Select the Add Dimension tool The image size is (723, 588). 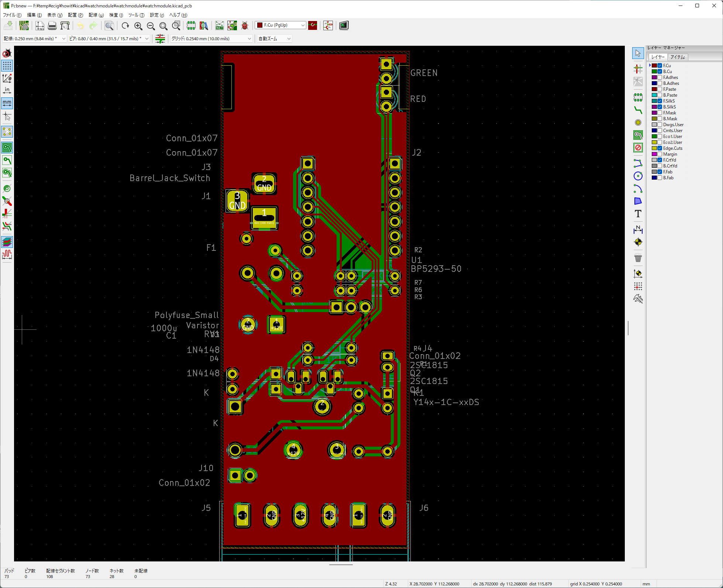[638, 229]
